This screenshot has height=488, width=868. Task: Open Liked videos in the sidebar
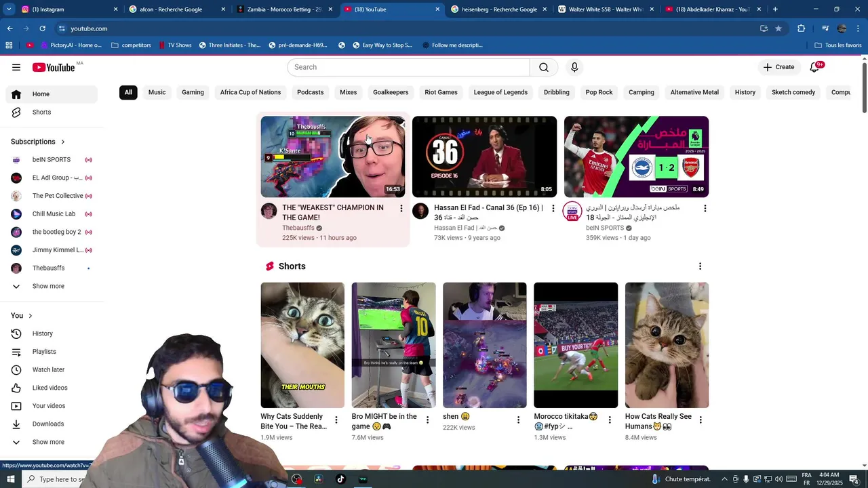click(52, 388)
